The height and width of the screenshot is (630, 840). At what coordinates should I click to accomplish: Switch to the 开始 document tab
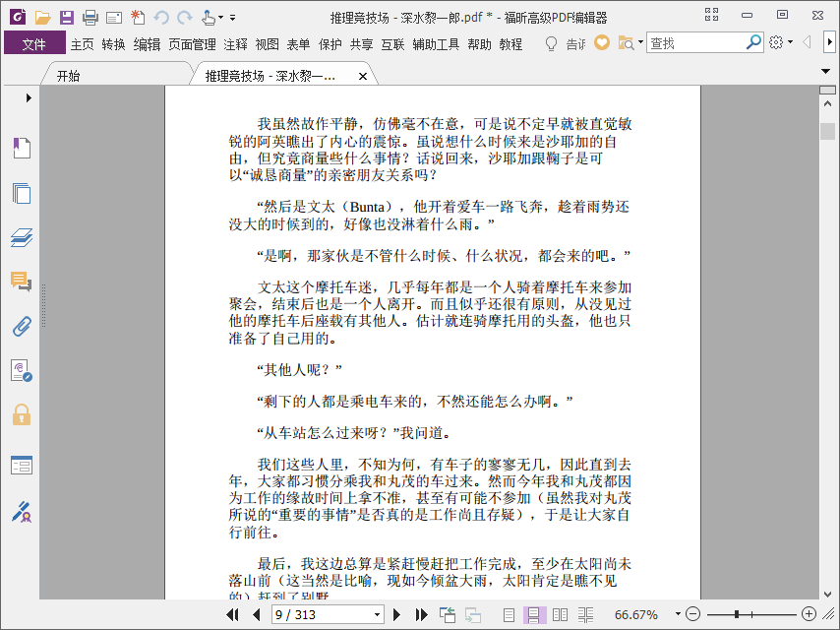click(x=69, y=76)
